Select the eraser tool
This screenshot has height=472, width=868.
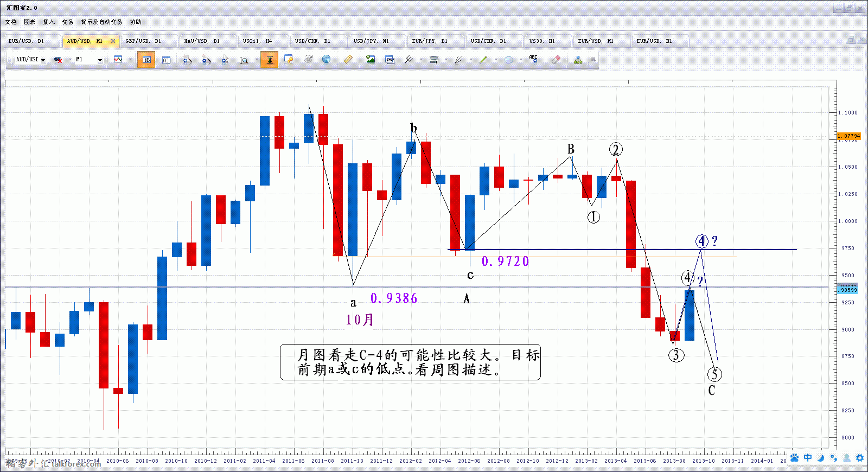(x=556, y=60)
